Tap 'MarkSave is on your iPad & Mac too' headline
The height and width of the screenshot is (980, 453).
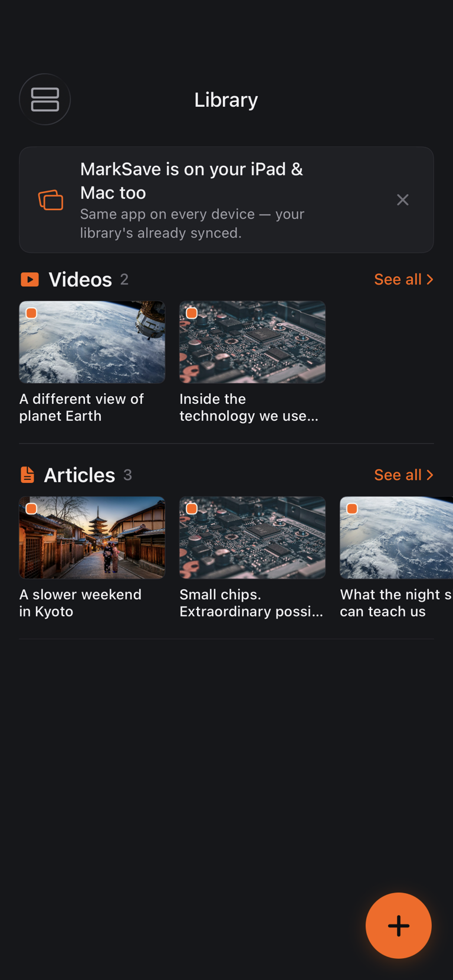[192, 181]
